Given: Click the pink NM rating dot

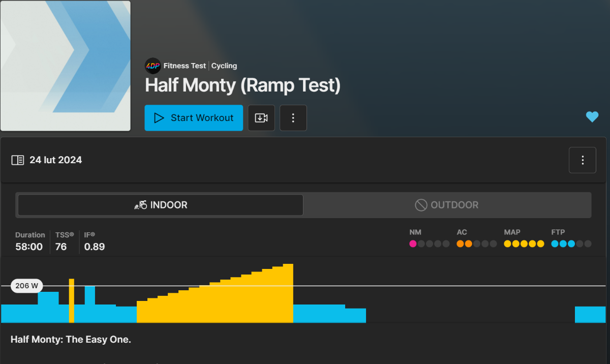Looking at the screenshot, I should [413, 244].
